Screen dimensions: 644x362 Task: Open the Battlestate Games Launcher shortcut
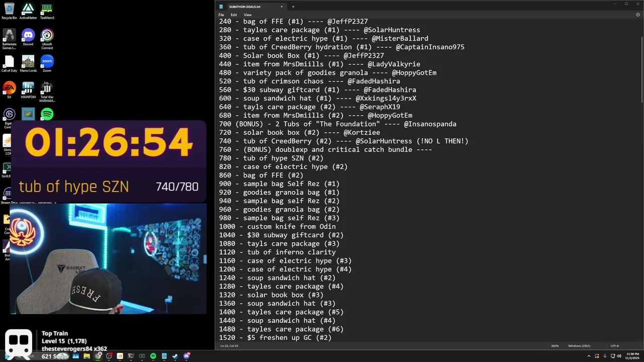pyautogui.click(x=9, y=39)
